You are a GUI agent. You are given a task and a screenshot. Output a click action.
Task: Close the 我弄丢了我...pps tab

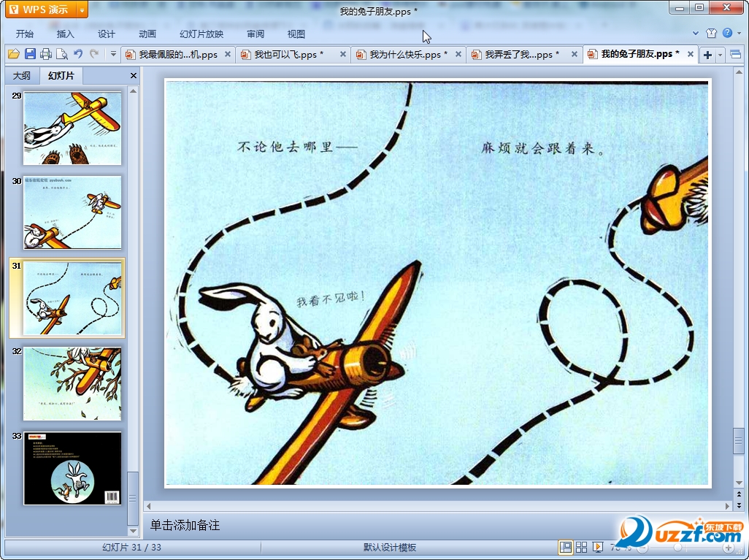tap(575, 55)
